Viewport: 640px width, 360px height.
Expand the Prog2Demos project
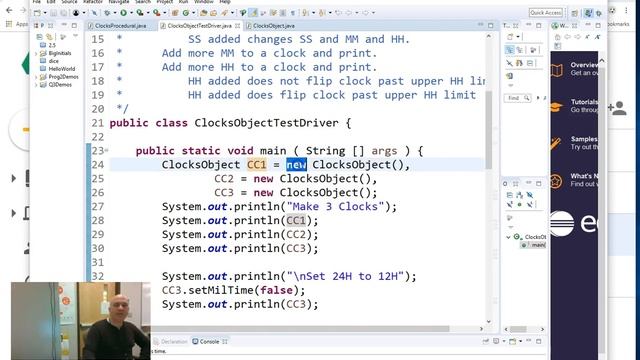click(36, 77)
